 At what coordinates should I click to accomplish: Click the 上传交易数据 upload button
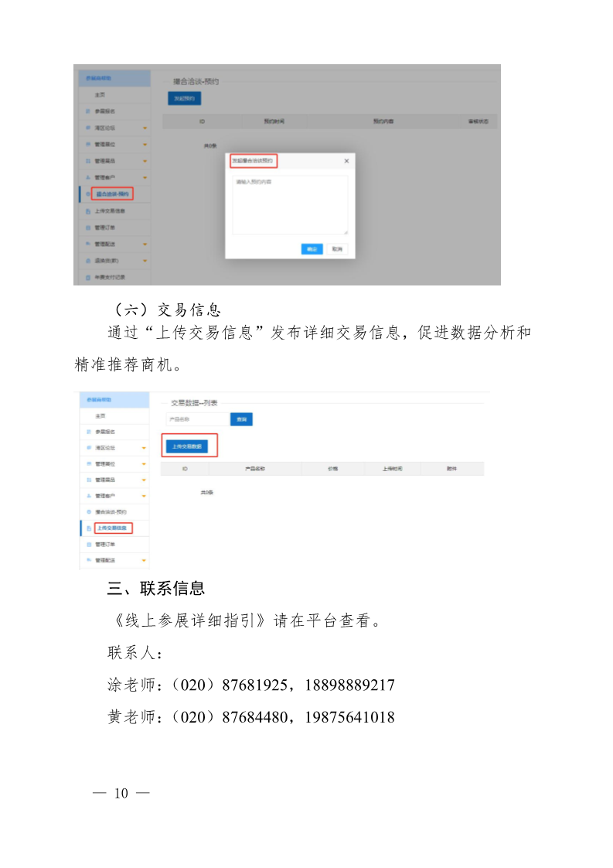(x=187, y=446)
